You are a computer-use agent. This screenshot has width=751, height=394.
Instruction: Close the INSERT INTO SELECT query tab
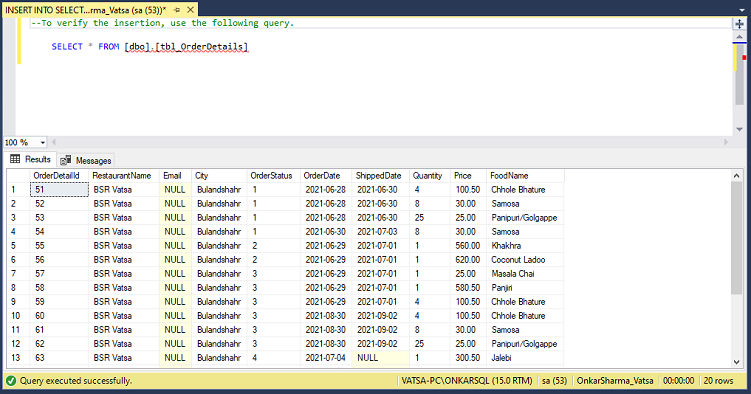coord(191,10)
